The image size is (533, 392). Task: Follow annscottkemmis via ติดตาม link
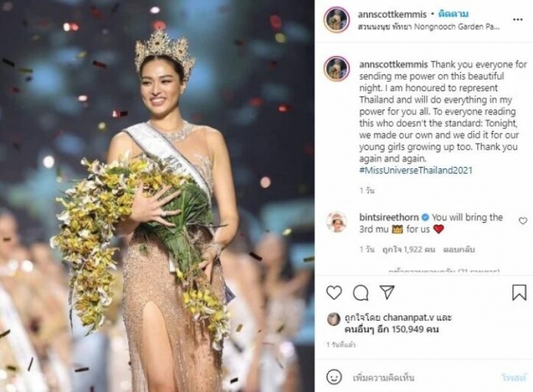click(x=454, y=14)
